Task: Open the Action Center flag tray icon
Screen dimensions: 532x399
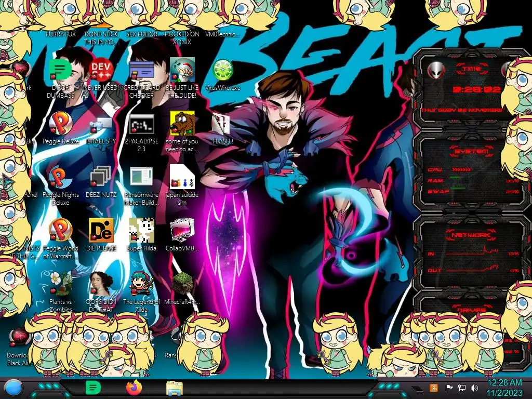Action: coord(449,388)
